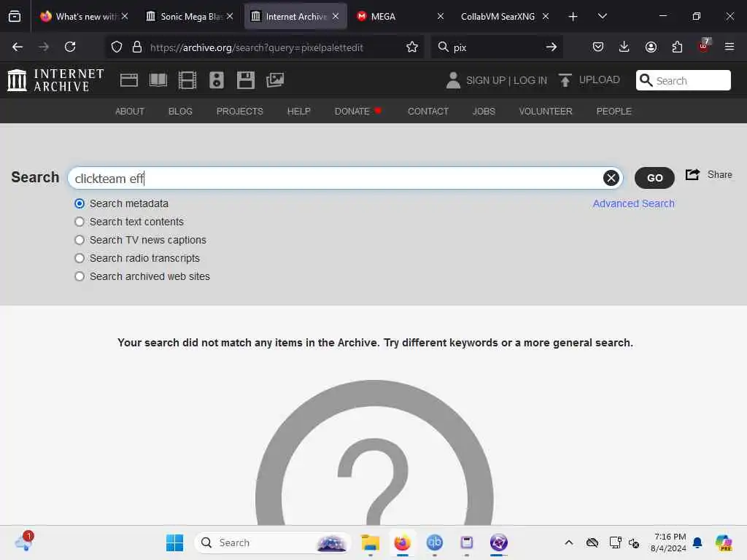
Task: Open the HELP menu item
Action: (298, 111)
